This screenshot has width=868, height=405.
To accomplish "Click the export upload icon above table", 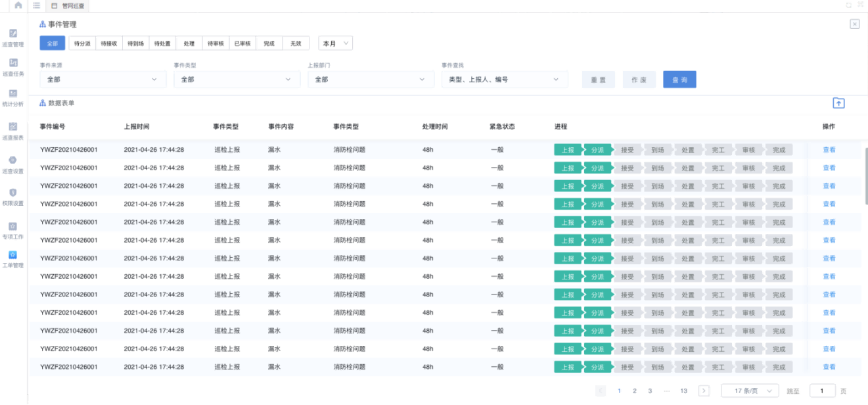I will (x=838, y=103).
